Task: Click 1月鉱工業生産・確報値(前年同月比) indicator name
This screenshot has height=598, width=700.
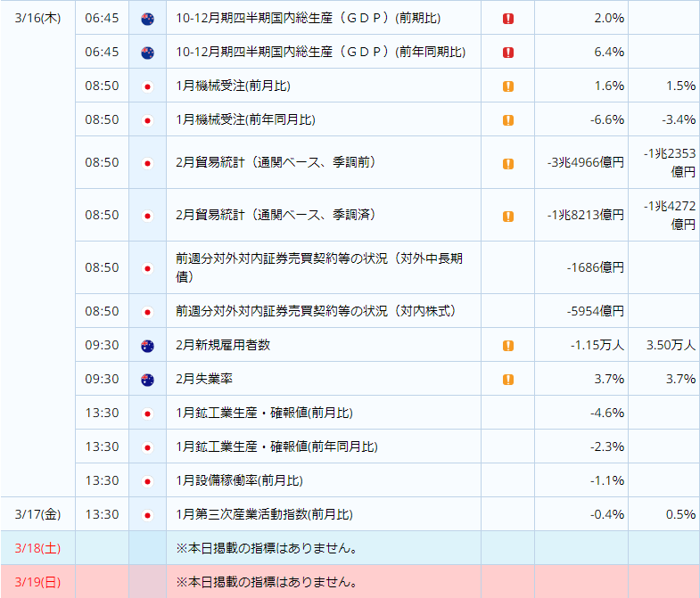Action: (x=276, y=446)
